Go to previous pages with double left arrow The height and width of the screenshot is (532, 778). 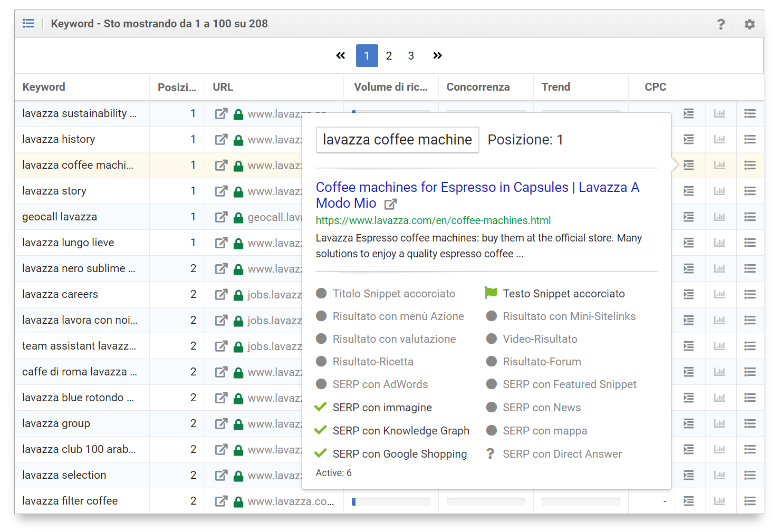click(341, 56)
